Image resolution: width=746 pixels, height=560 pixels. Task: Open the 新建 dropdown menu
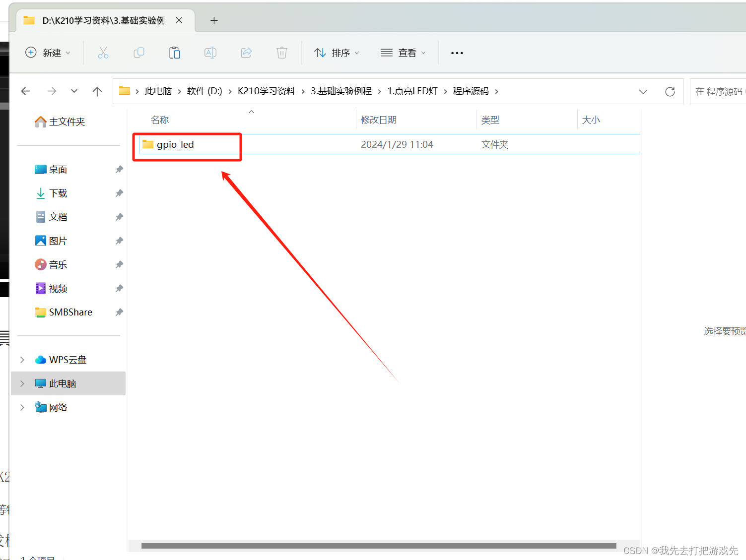48,53
